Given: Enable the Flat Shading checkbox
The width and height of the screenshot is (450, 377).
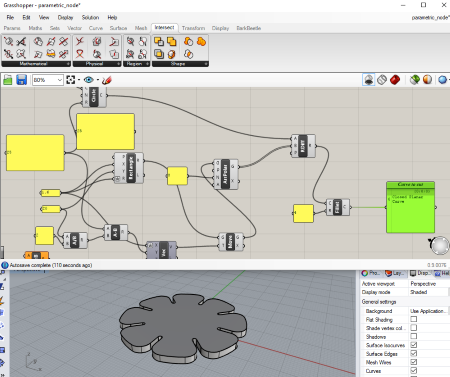Looking at the screenshot, I should tap(414, 319).
